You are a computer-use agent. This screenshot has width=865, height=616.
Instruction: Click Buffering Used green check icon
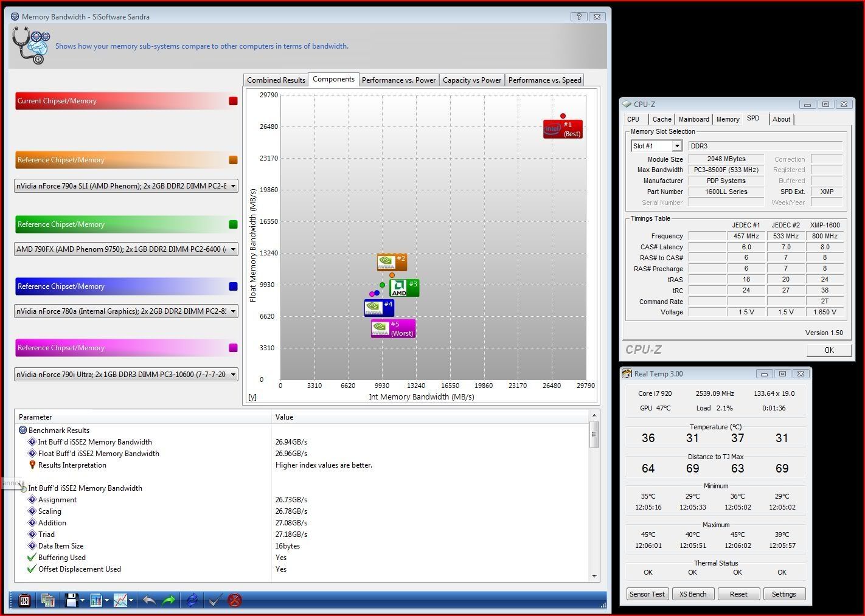[x=32, y=558]
